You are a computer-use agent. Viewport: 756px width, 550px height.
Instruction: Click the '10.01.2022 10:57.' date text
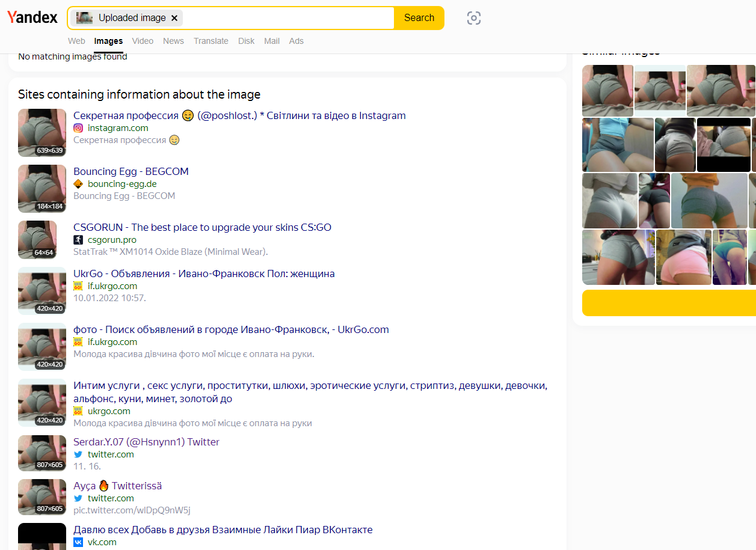click(x=109, y=298)
